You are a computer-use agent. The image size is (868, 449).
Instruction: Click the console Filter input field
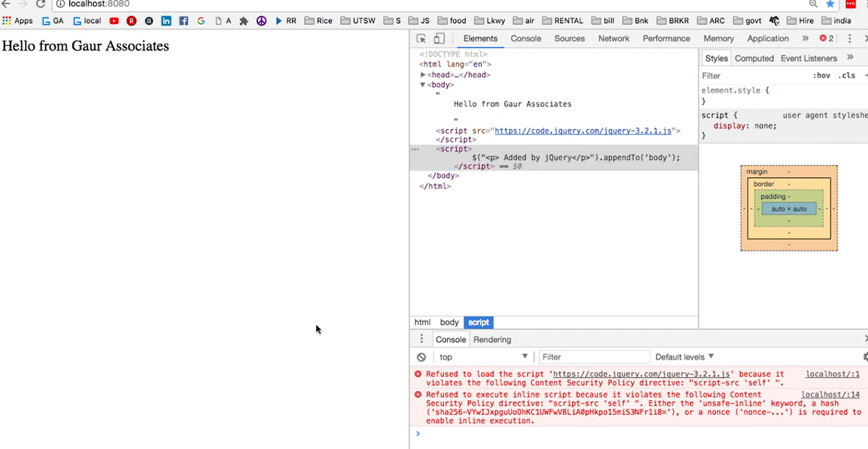point(594,357)
